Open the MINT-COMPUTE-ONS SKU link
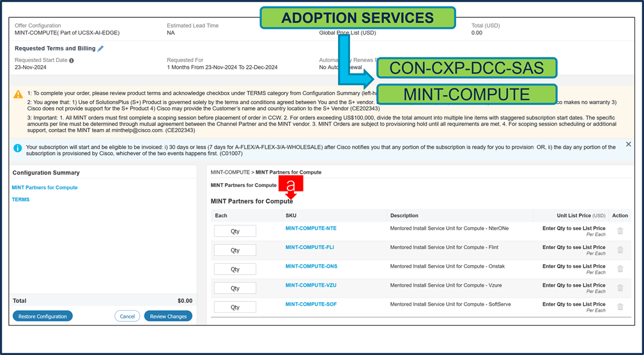Viewport: 644px width, 355px height. point(311,266)
